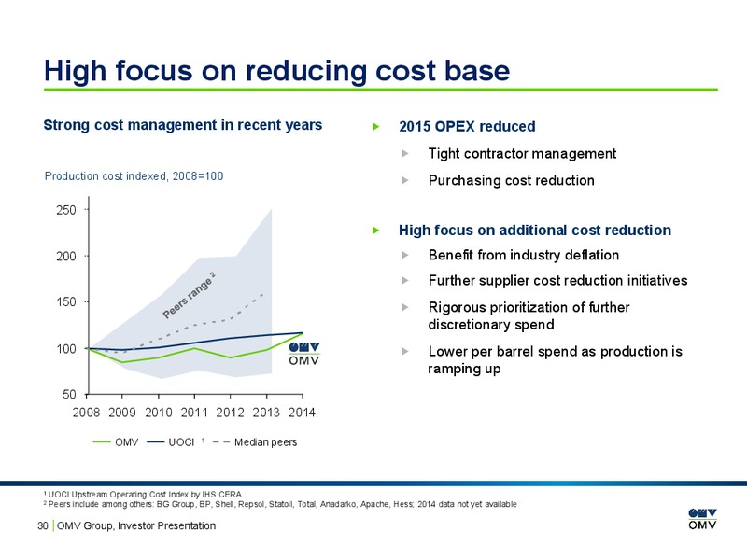747x560 pixels.
Task: Click the x-axis year 2010
Action: point(159,413)
